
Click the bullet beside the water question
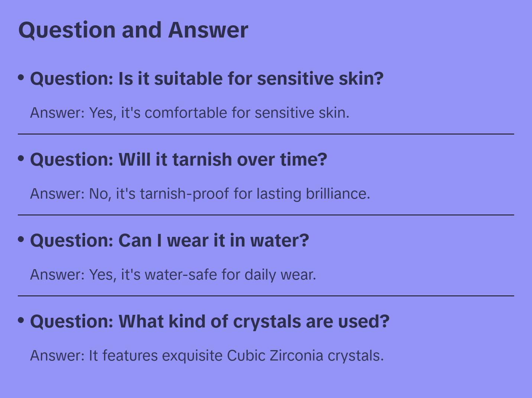click(x=21, y=239)
